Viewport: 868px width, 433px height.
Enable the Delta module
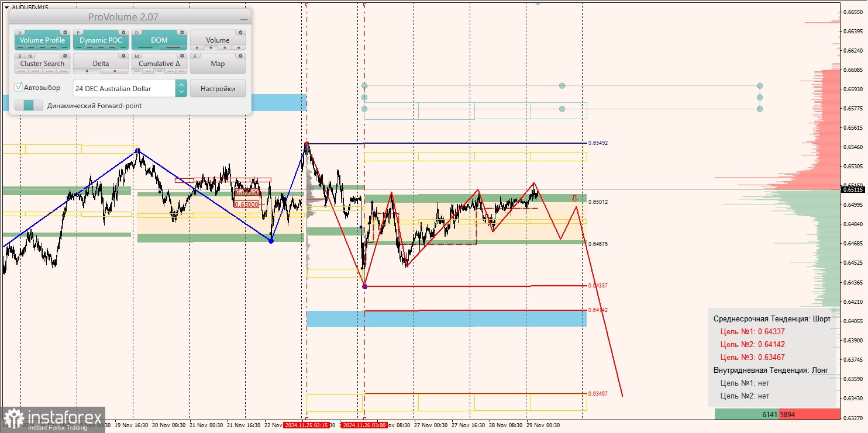pos(101,64)
